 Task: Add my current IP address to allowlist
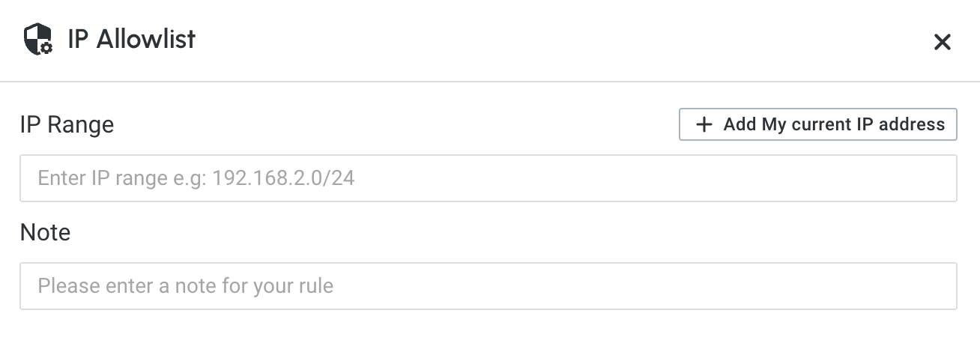817,124
